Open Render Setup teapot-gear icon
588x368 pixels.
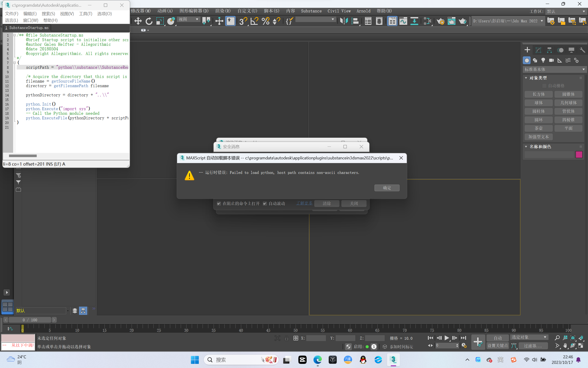(x=440, y=21)
